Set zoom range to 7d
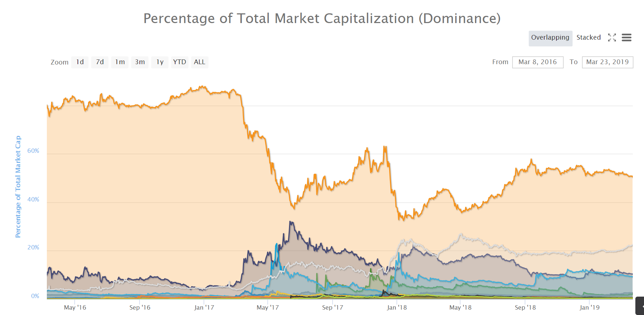 pos(100,62)
